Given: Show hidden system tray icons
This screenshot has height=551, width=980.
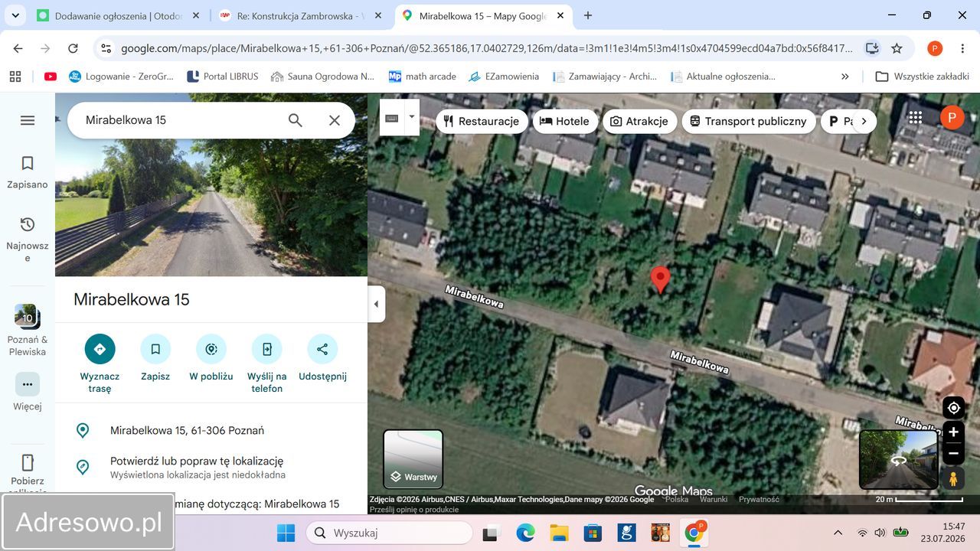Looking at the screenshot, I should [x=838, y=533].
